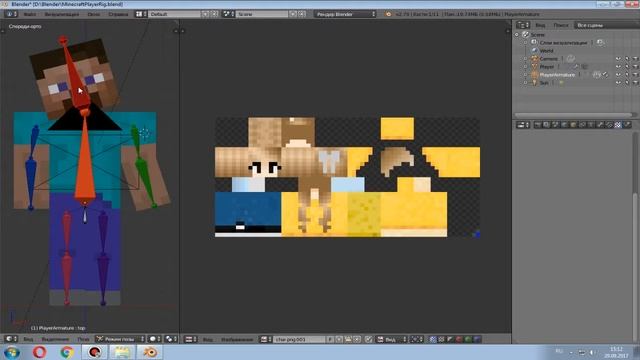Toggle viewport visibility eye for Camera
This screenshot has width=640, height=360.
(618, 59)
